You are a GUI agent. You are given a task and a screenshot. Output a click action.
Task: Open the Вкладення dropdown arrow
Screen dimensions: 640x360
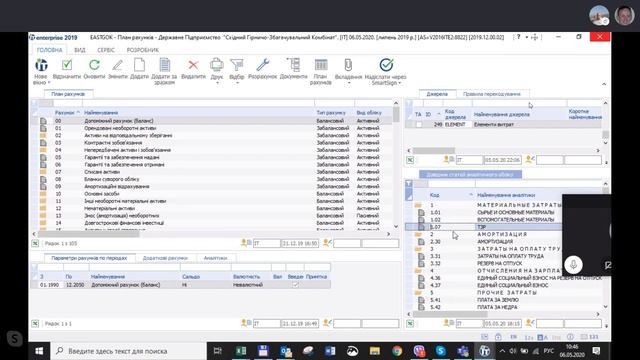348,83
